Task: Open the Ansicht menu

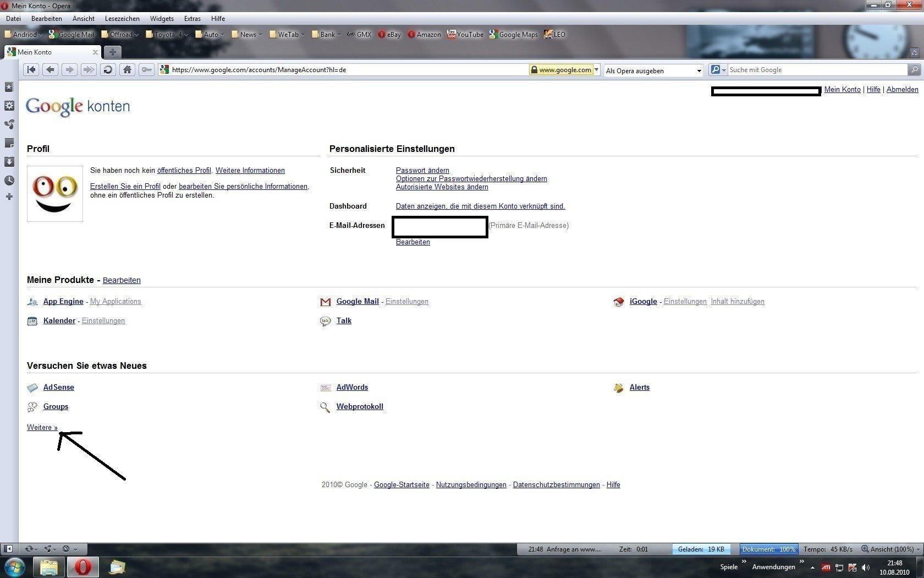Action: coord(84,18)
